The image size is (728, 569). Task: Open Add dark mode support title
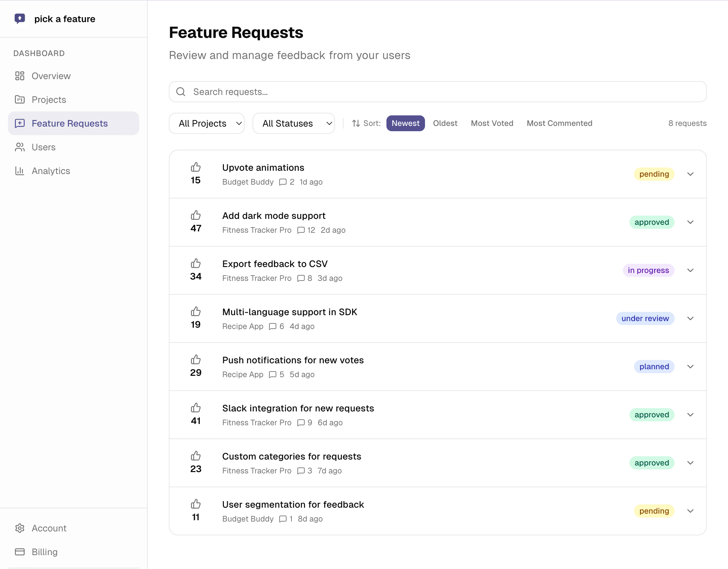274,216
